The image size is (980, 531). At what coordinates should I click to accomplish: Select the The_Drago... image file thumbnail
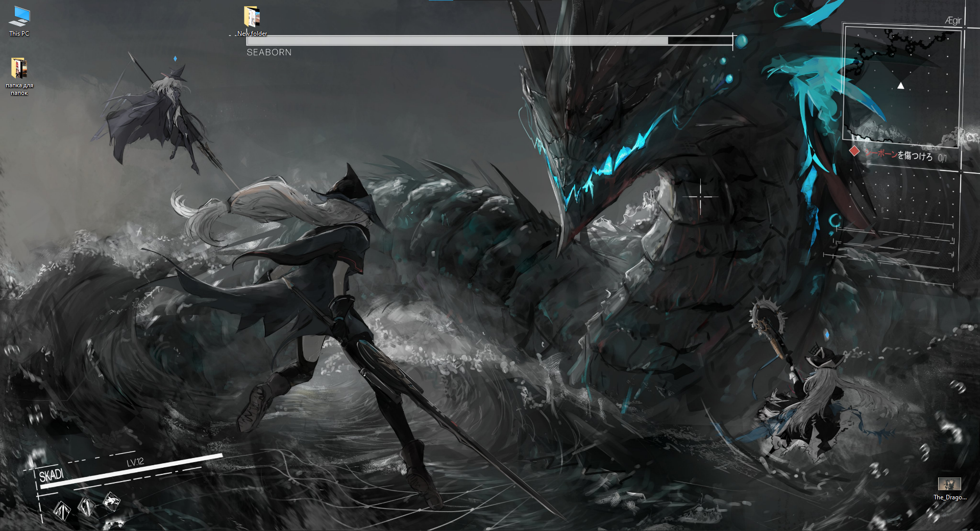tap(949, 484)
